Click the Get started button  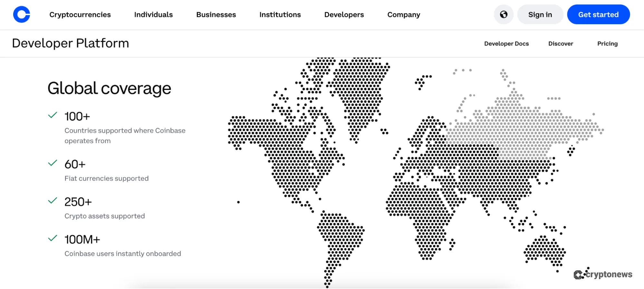(598, 14)
